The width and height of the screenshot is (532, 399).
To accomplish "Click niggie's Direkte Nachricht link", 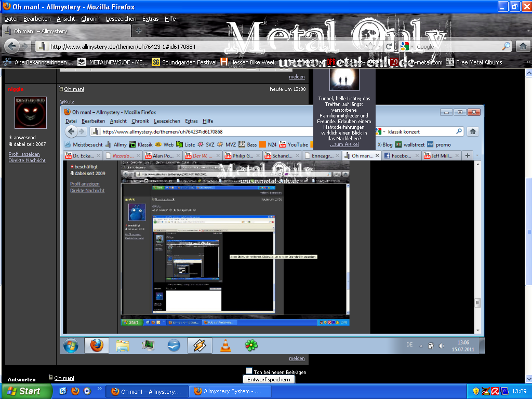I will coord(27,161).
